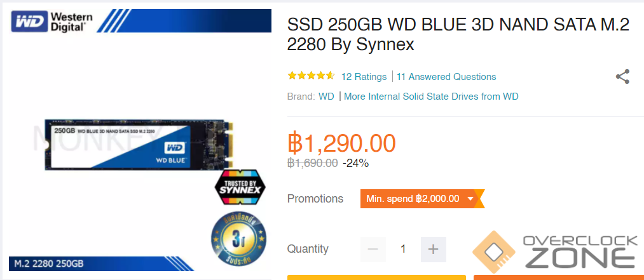
Task: Click the share icon
Action: coord(622,77)
